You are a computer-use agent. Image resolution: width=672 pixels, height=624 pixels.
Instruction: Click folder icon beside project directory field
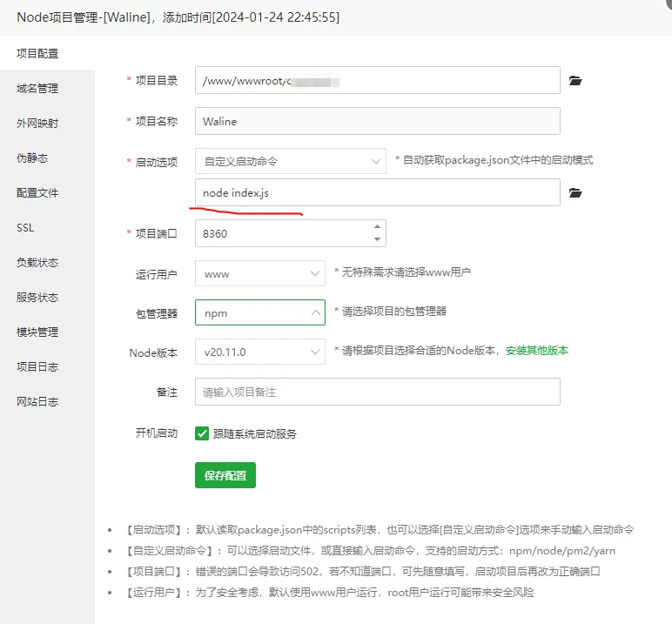[575, 81]
